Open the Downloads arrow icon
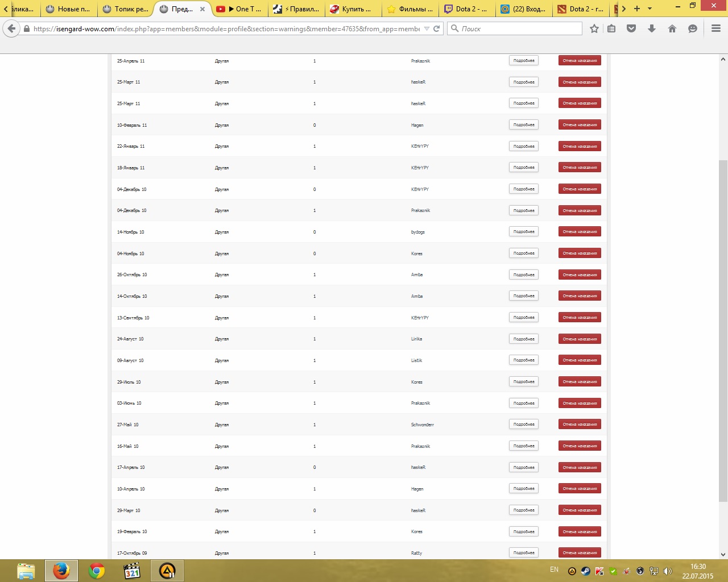This screenshot has height=582, width=728. (x=652, y=28)
